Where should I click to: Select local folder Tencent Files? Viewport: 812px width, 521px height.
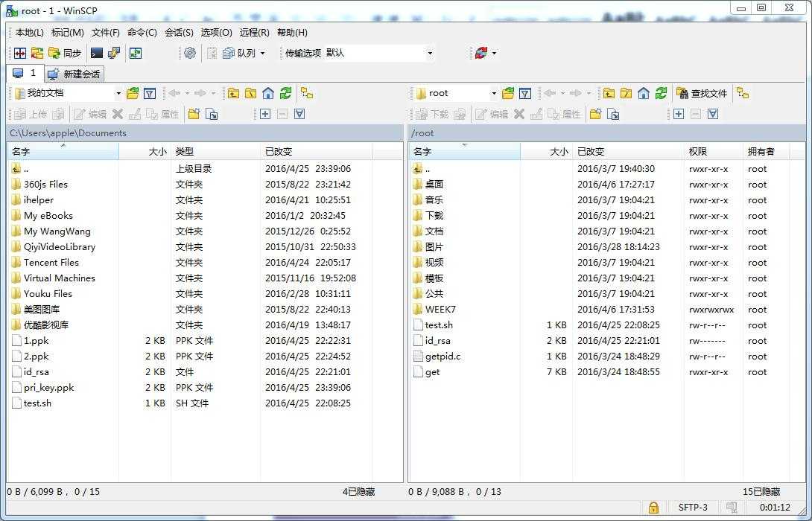tap(51, 262)
